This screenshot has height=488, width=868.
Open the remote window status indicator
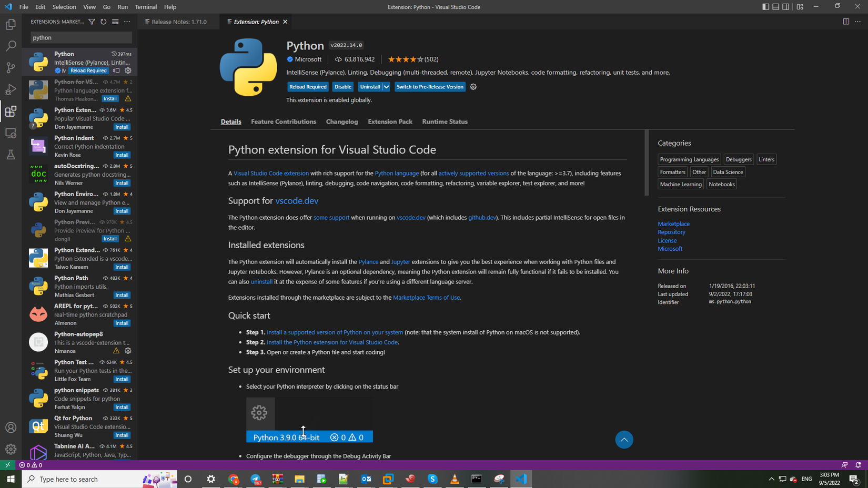[7, 465]
